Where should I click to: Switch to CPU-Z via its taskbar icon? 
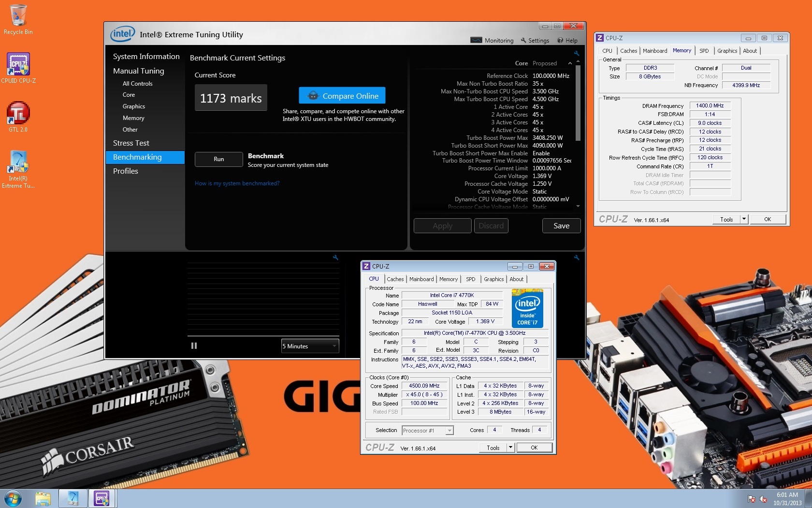point(101,498)
